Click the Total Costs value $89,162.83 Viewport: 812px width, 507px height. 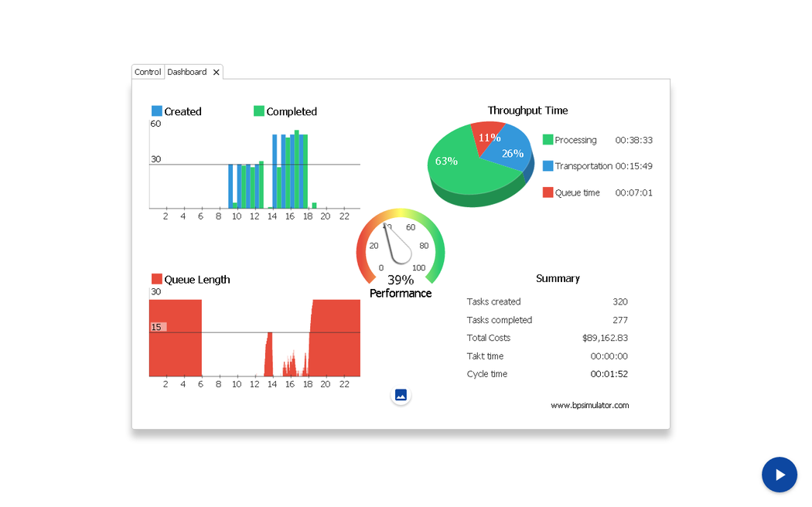point(605,338)
